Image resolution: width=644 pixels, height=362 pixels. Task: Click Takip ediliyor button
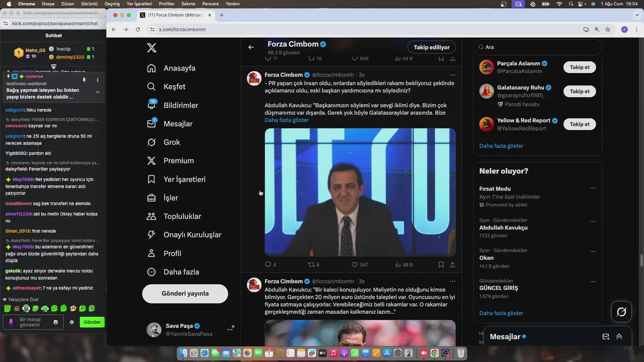click(432, 47)
